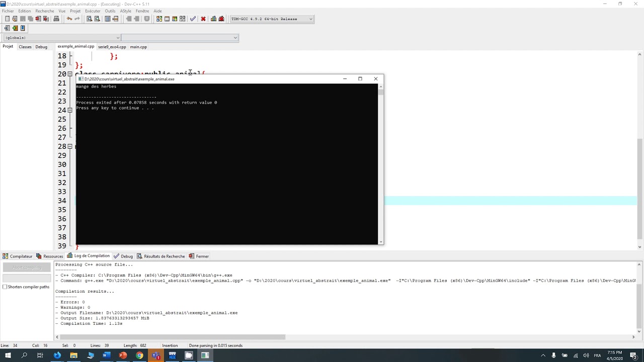Screen dimensions: 644x362
Task: Open the Classes side panel tab
Action: pos(25,47)
